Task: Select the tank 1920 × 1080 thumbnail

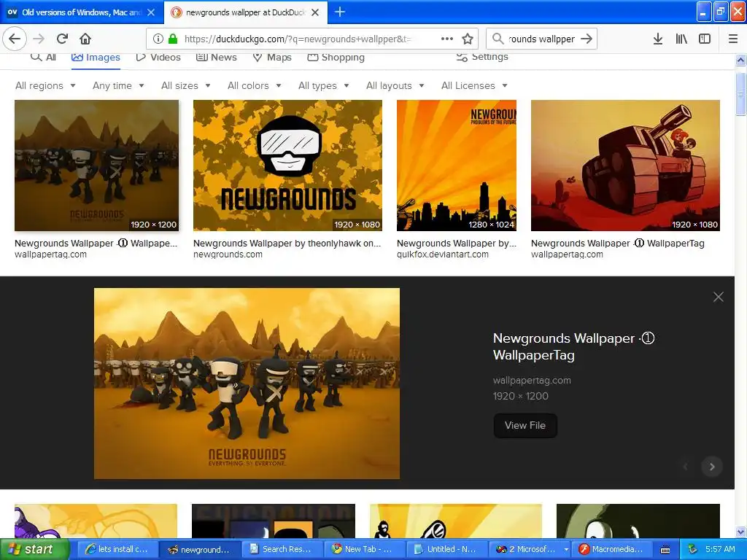Action: coord(625,166)
